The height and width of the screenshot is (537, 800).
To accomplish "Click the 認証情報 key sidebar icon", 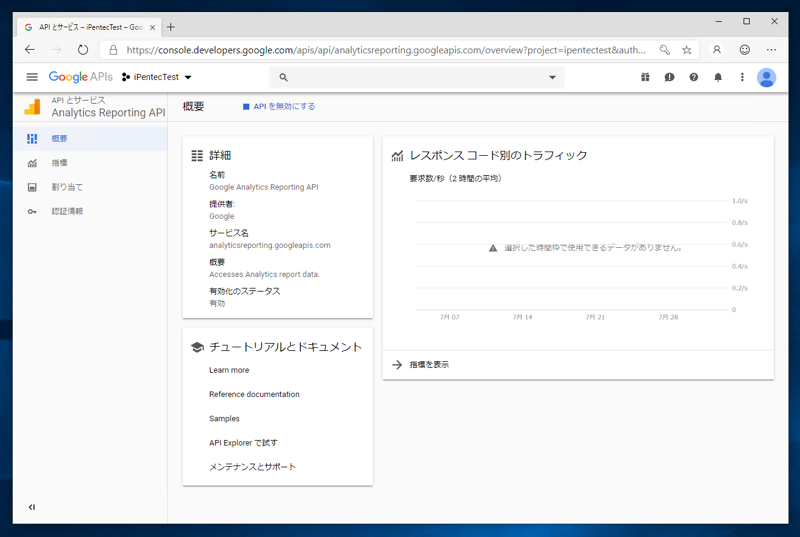I will pos(32,212).
